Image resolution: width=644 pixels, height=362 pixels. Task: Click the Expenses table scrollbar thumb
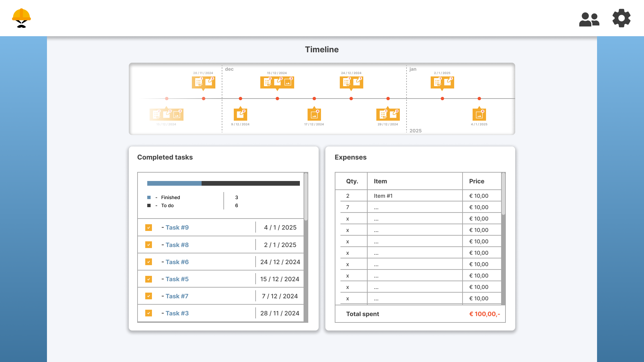503,194
